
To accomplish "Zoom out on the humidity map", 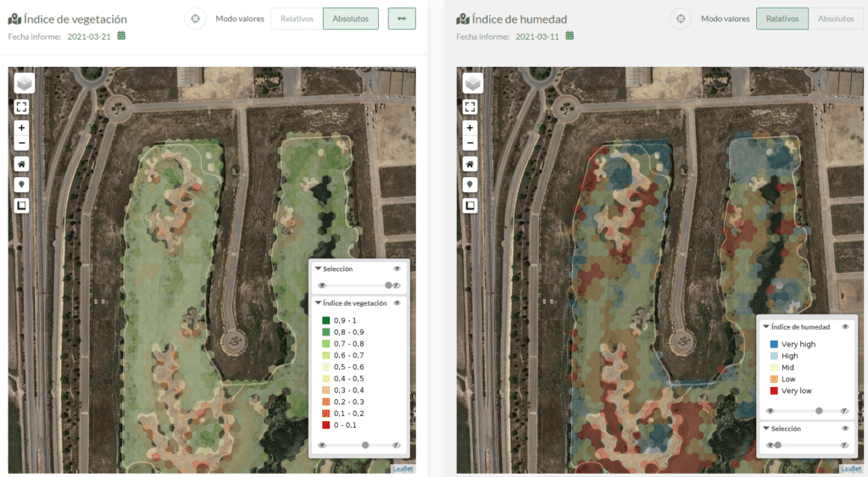I will pos(470,143).
